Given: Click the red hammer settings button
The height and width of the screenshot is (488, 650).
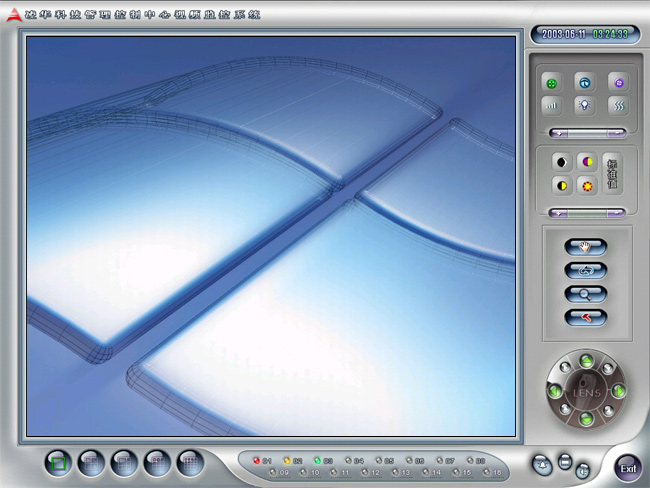Looking at the screenshot, I should [x=586, y=317].
